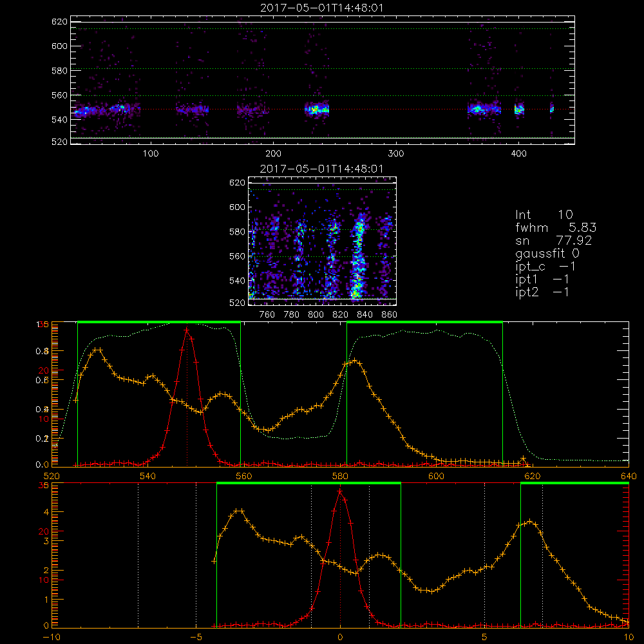Click the 10 x-axis label at bottom right

[x=629, y=637]
